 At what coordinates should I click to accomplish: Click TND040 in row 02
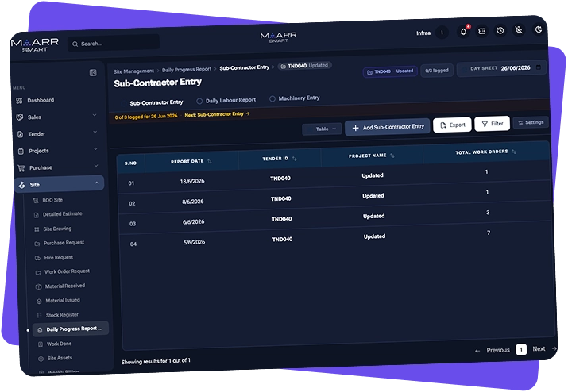tap(281, 198)
